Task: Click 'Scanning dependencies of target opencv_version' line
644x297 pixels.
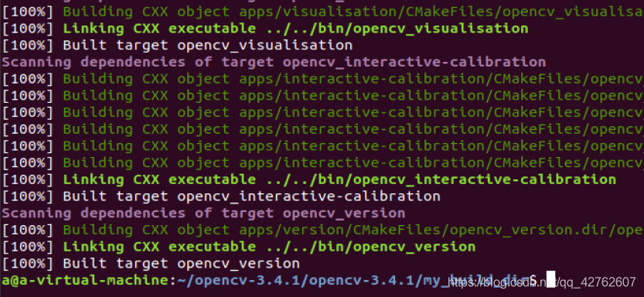Action: pyautogui.click(x=204, y=213)
